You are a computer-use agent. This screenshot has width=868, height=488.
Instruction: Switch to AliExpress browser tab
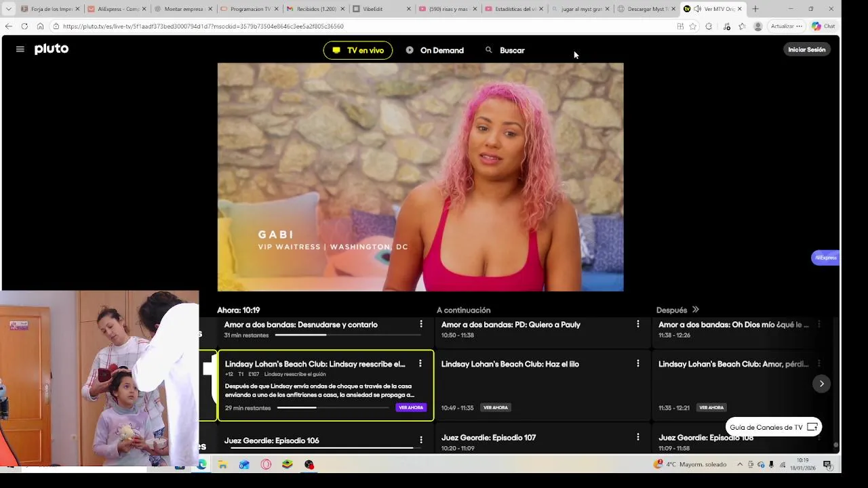117,9
